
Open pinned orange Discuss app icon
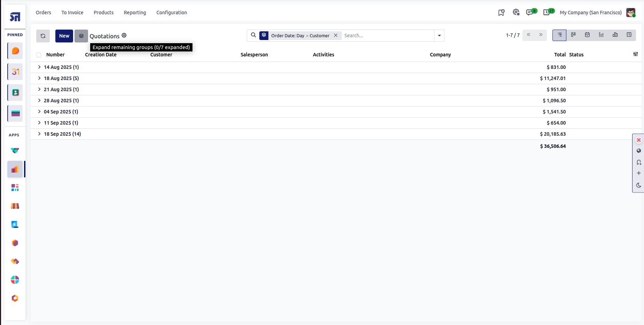click(15, 51)
